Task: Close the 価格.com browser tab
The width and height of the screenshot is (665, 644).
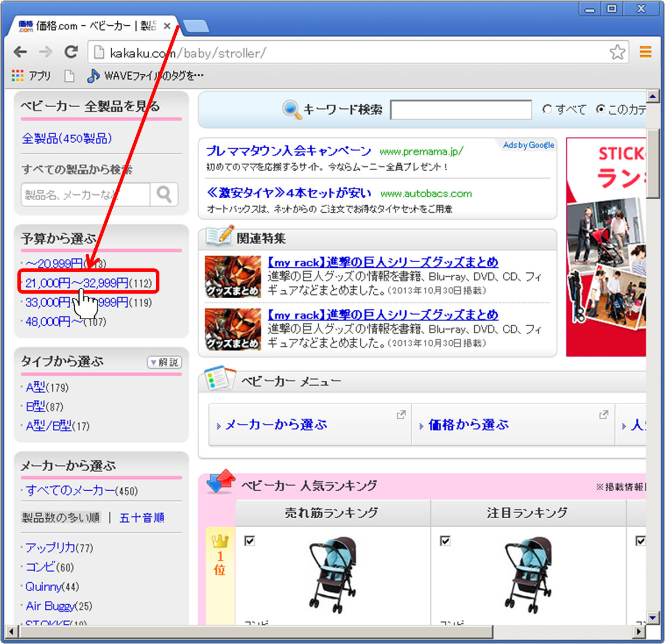Action: [x=167, y=26]
